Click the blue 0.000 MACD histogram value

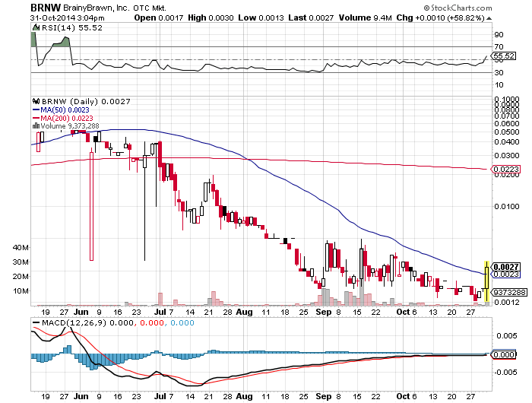182,322
